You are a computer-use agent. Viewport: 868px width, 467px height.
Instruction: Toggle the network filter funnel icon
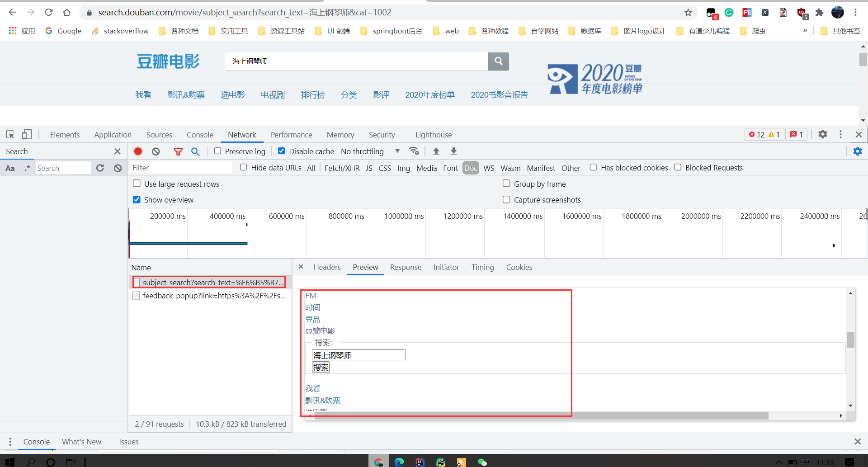pos(178,151)
